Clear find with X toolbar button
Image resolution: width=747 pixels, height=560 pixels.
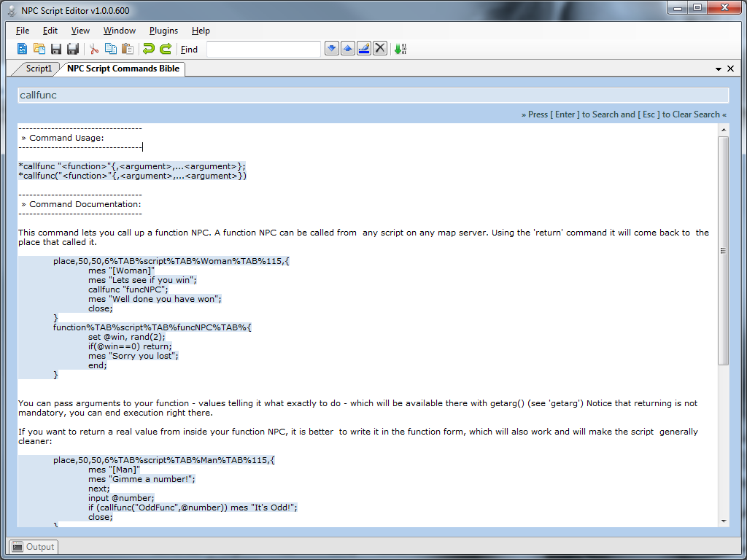click(379, 49)
